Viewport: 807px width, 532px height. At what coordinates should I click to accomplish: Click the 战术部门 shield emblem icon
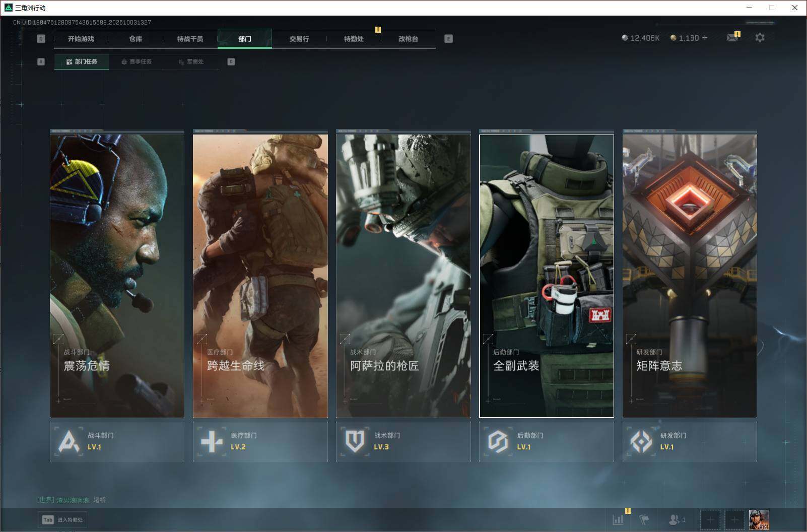(355, 441)
